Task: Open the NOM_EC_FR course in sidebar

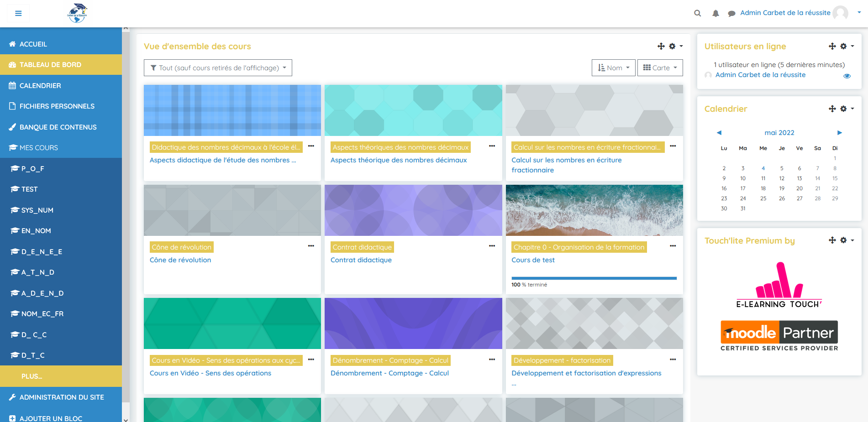Action: click(x=61, y=314)
